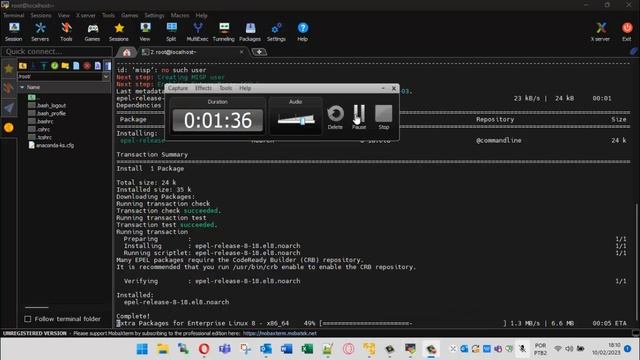Open the Packages toolbar icon

[250, 32]
